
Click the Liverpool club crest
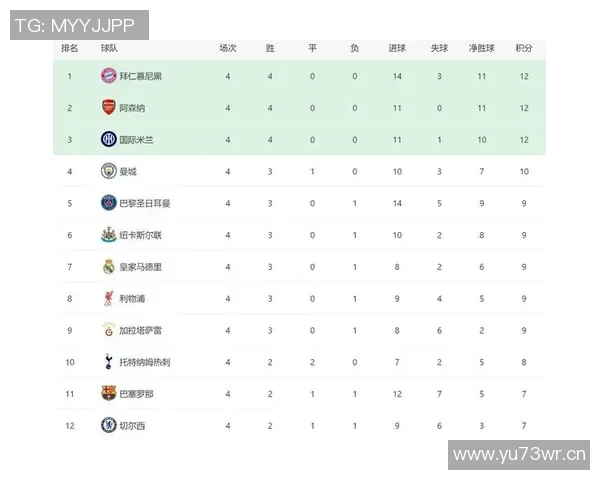[108, 298]
